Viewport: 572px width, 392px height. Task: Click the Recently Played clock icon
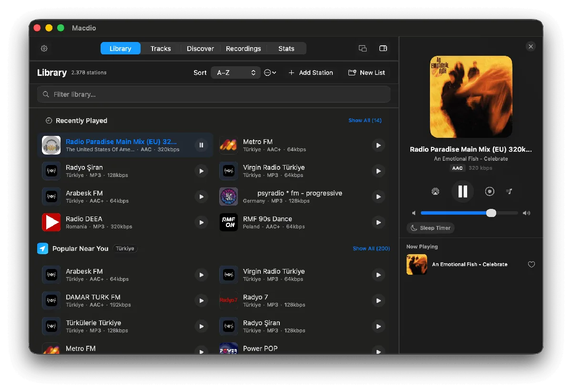[x=49, y=121]
